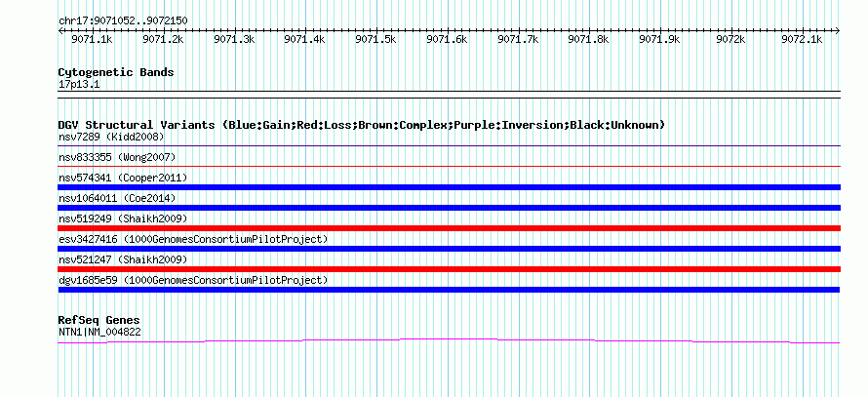Click the blue bar under nsv574341
Image resolution: width=868 pixels, height=397 pixels.
(450, 187)
